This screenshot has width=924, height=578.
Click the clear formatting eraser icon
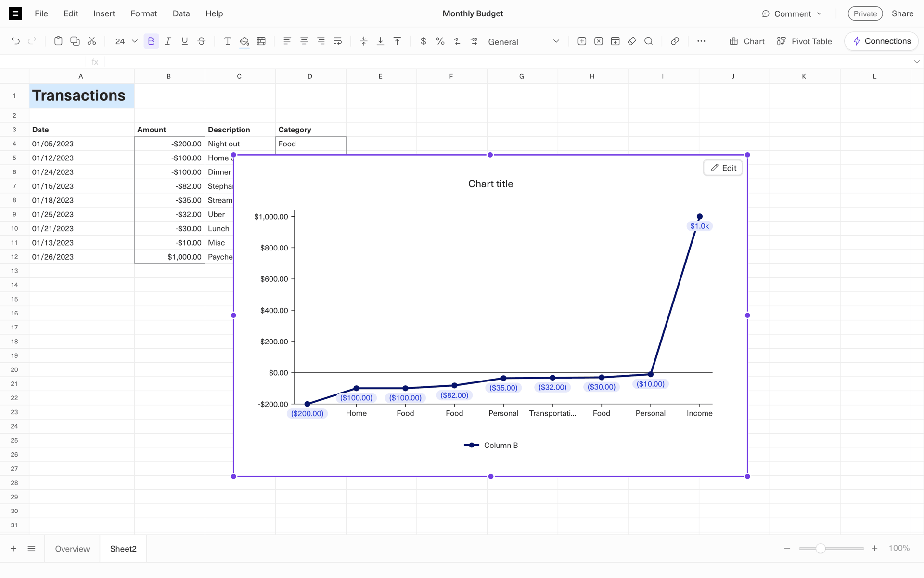632,41
